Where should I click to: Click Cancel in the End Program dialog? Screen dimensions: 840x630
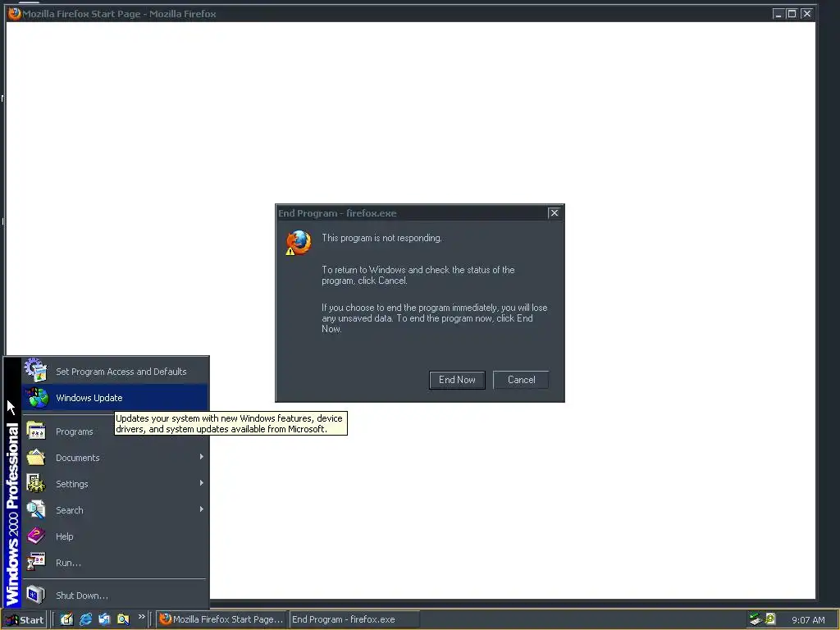[x=521, y=380]
